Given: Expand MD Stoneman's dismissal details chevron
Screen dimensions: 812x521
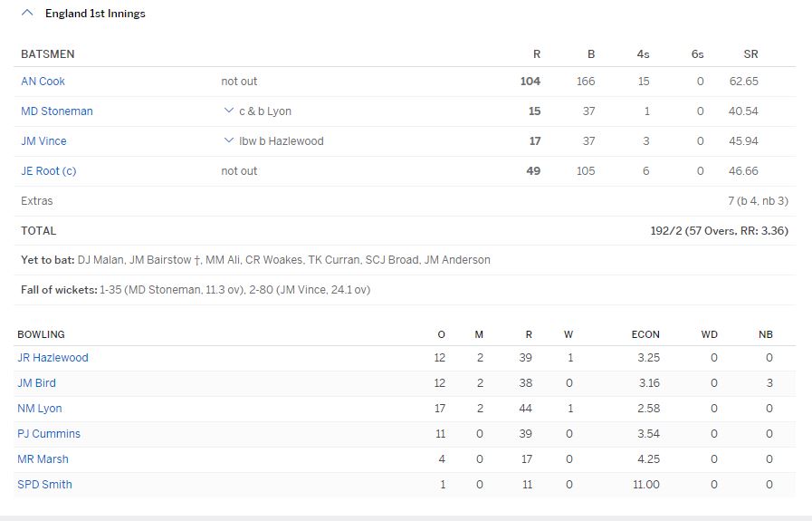Looking at the screenshot, I should (x=228, y=111).
